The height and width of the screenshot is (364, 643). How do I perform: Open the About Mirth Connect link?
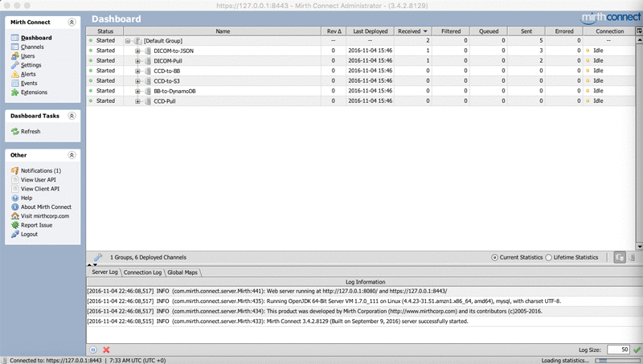pos(46,207)
